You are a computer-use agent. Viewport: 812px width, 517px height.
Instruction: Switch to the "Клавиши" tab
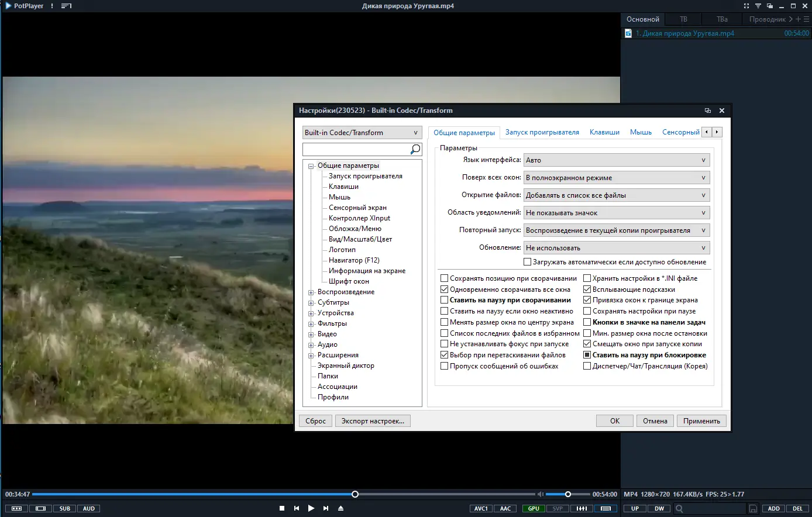click(604, 132)
